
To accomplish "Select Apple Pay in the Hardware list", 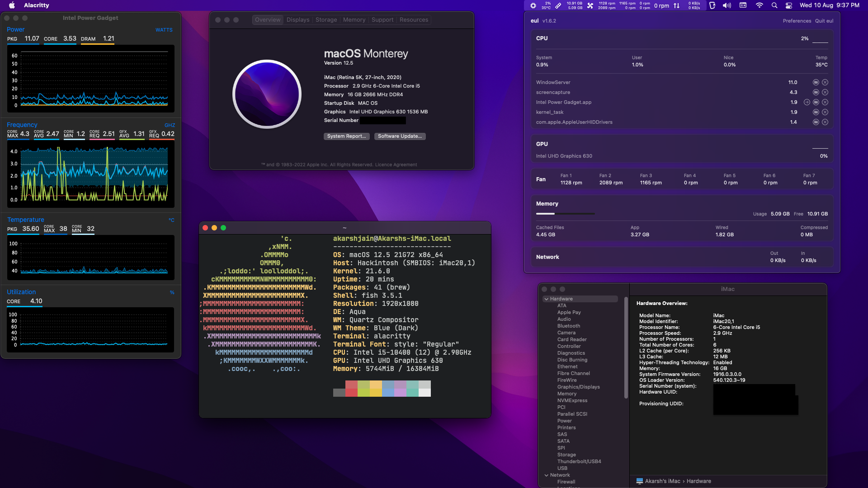I will [569, 312].
